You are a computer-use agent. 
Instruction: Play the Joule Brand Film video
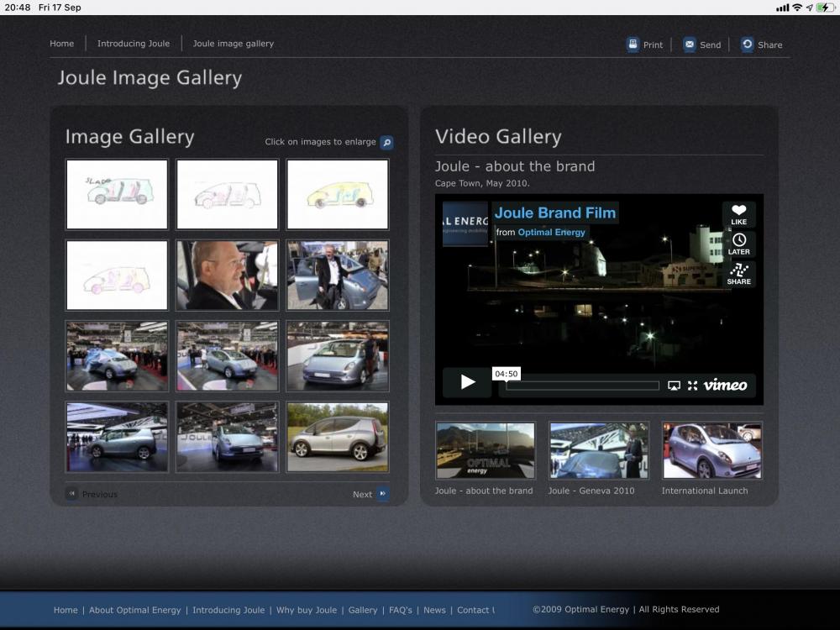[x=467, y=382]
